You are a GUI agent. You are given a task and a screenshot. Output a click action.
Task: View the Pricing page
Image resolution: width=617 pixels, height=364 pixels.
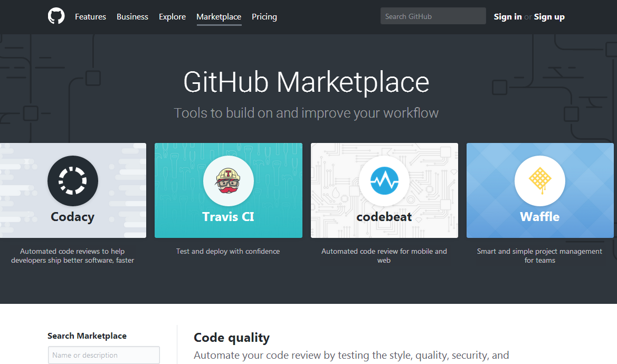[264, 17]
